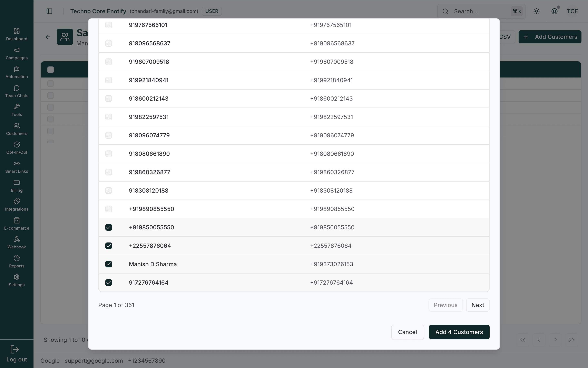This screenshot has height=368, width=588.
Task: Open Reports chart icon
Action: tap(17, 258)
